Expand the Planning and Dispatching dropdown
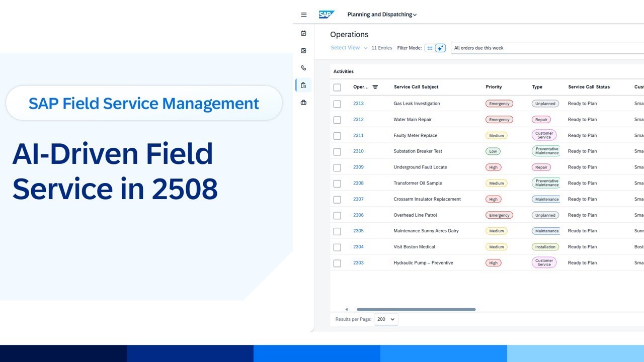The height and width of the screenshot is (362, 644). tap(382, 15)
